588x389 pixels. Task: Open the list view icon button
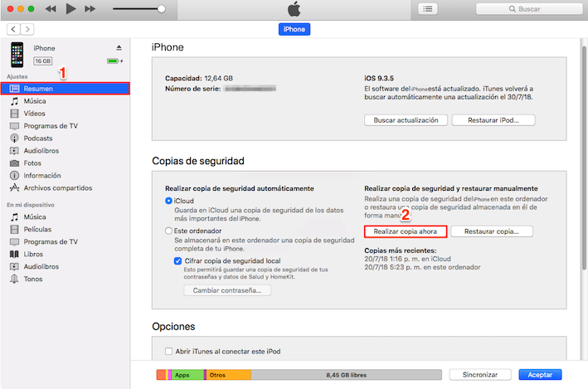(428, 8)
